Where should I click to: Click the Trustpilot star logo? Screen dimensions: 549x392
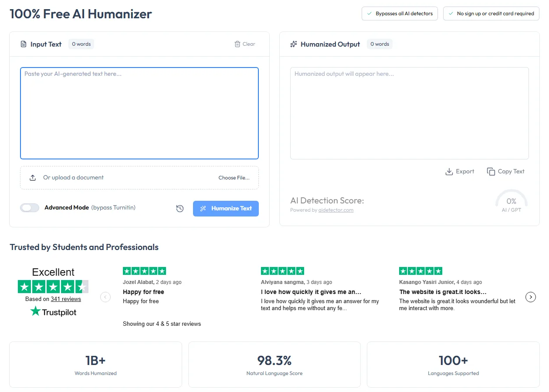[35, 311]
